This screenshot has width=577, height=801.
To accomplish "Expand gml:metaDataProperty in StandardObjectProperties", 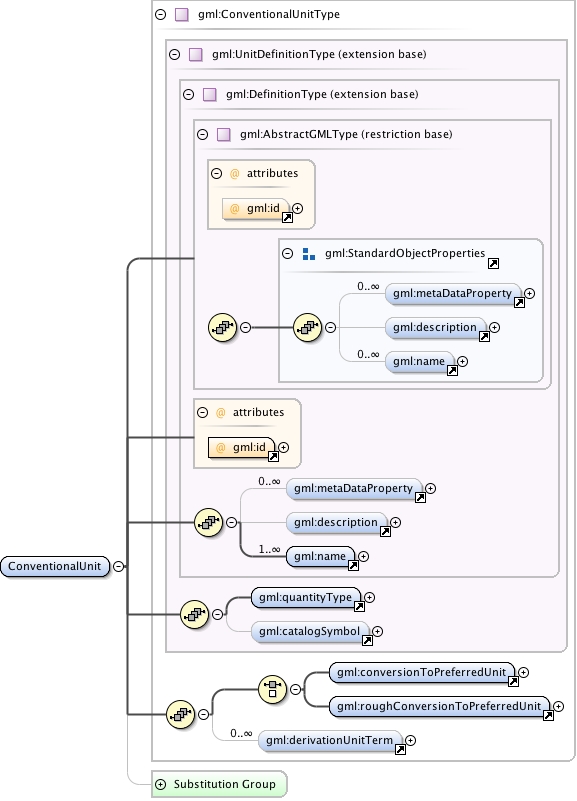I will coord(530,293).
